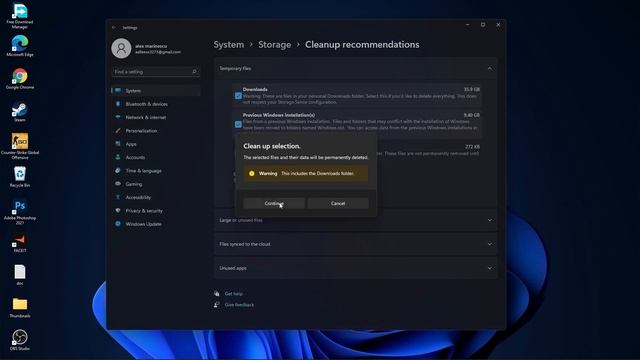Click the Cleanup recommendations heading
Screen dimensions: 640x360
(x=362, y=44)
